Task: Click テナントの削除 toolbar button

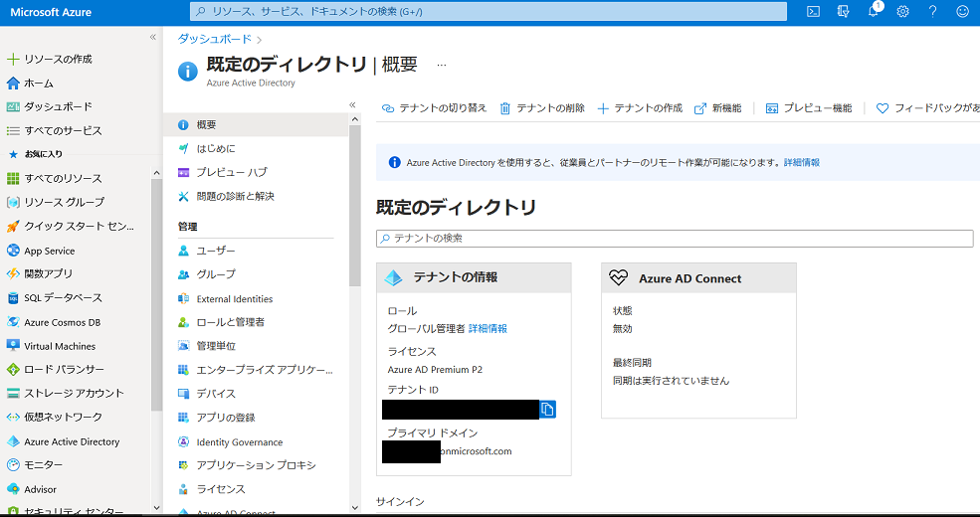Action: [542, 108]
